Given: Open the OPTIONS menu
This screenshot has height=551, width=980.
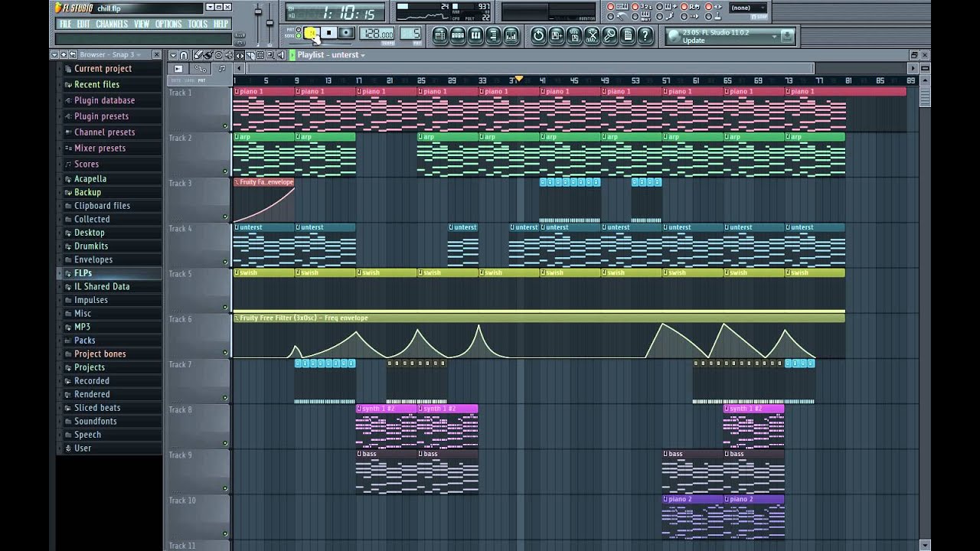Looking at the screenshot, I should [168, 24].
